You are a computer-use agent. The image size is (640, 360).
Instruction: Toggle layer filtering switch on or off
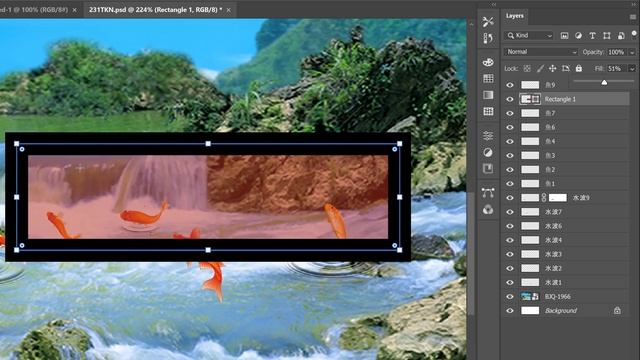634,34
